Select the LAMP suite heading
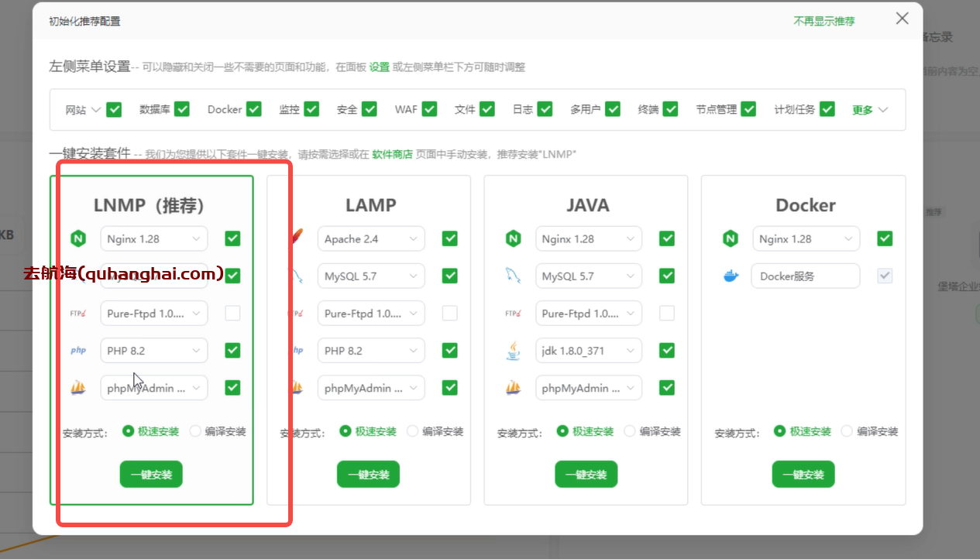Screen dimensions: 980x559 [x=370, y=205]
